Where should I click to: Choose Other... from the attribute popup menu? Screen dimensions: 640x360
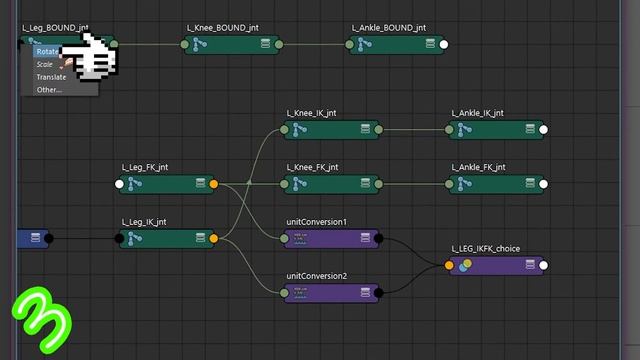click(49, 90)
